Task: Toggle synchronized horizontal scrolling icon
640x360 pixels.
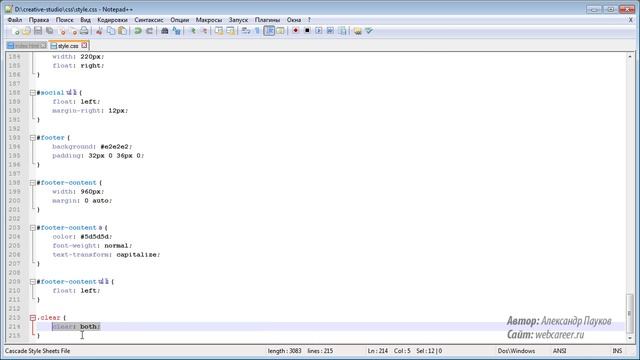Action: click(231, 31)
